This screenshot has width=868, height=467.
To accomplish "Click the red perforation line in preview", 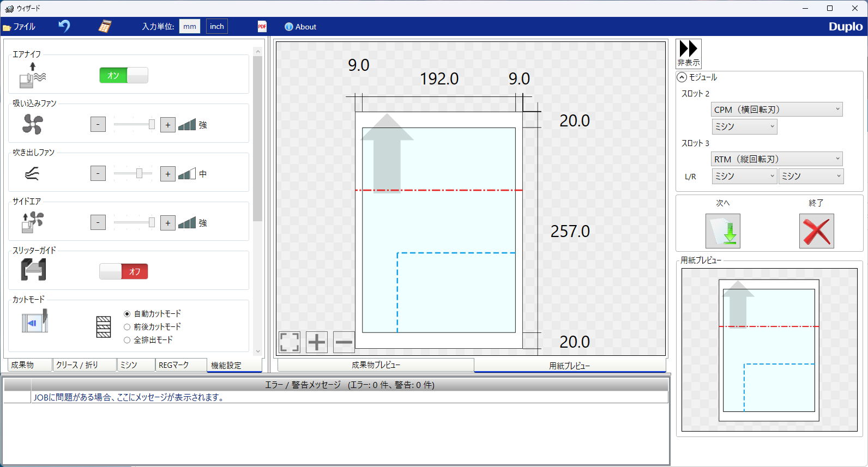I will (x=439, y=190).
